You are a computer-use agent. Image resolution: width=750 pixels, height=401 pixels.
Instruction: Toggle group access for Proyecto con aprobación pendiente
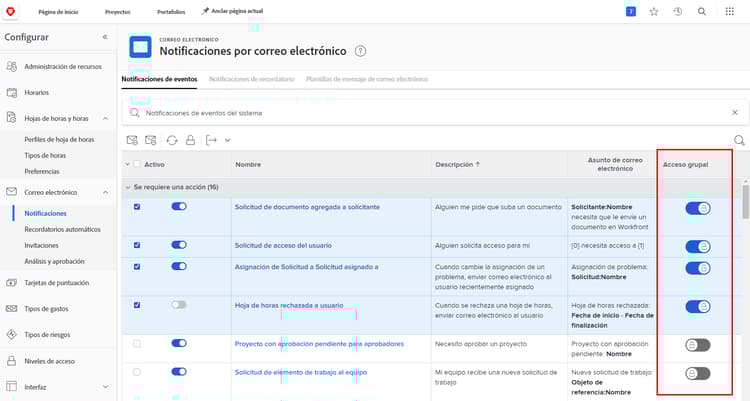(698, 345)
